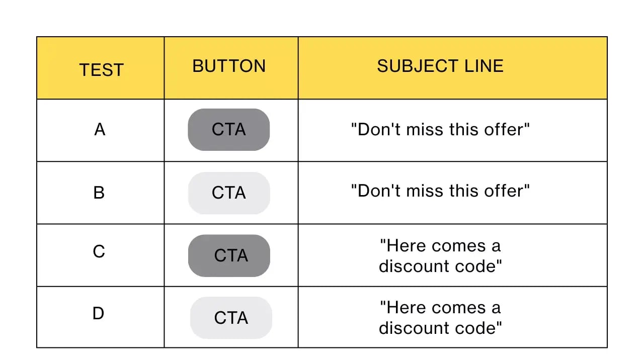Screen dimensions: 644x362
Task: Select "discount code" text in test C's row
Action: click(x=440, y=266)
